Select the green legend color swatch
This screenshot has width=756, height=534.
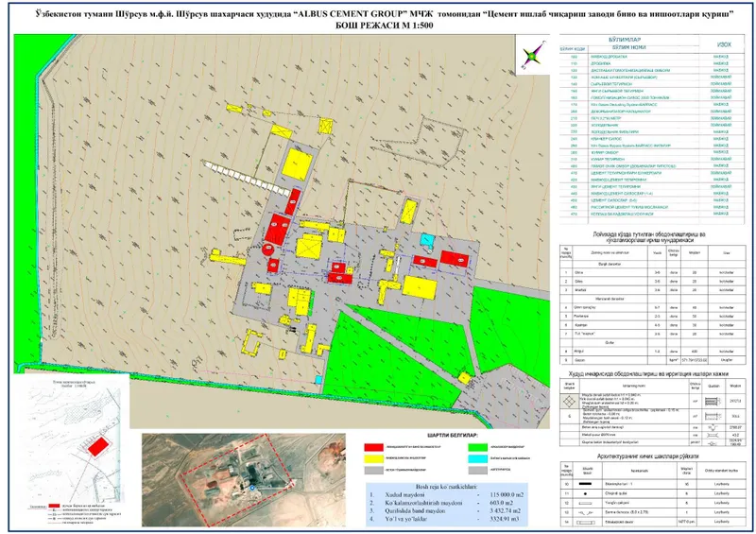coord(477,447)
